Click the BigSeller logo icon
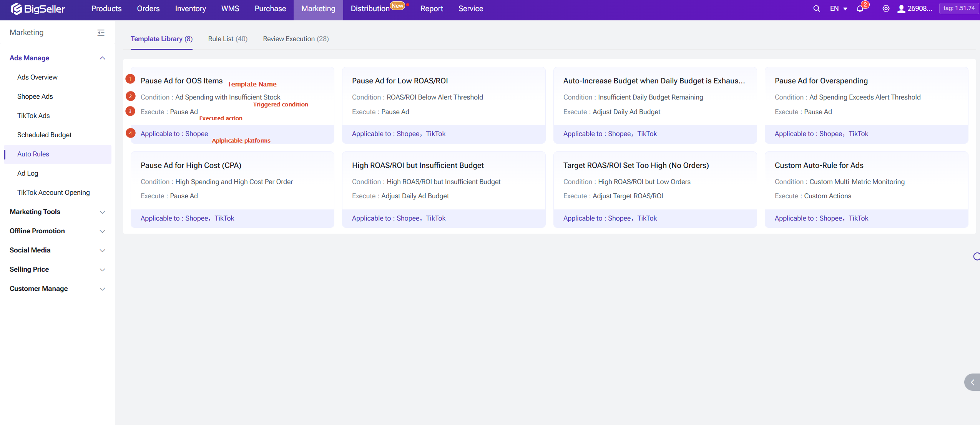The height and width of the screenshot is (425, 980). point(17,8)
